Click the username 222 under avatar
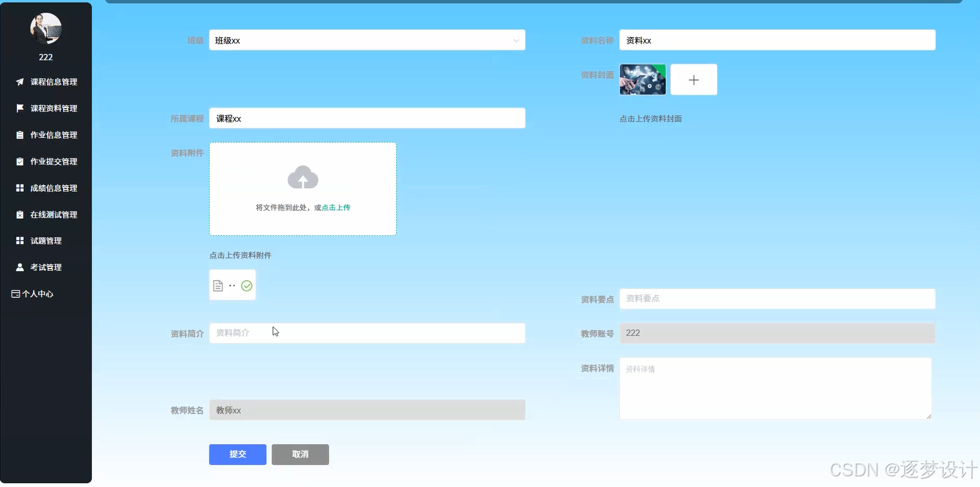The image size is (980, 487). pos(46,57)
